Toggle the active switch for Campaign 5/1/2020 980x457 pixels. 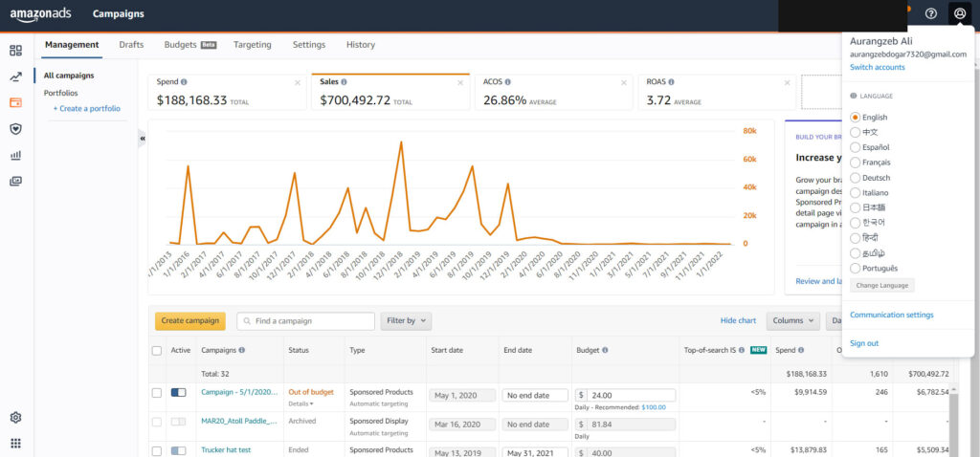pyautogui.click(x=178, y=393)
